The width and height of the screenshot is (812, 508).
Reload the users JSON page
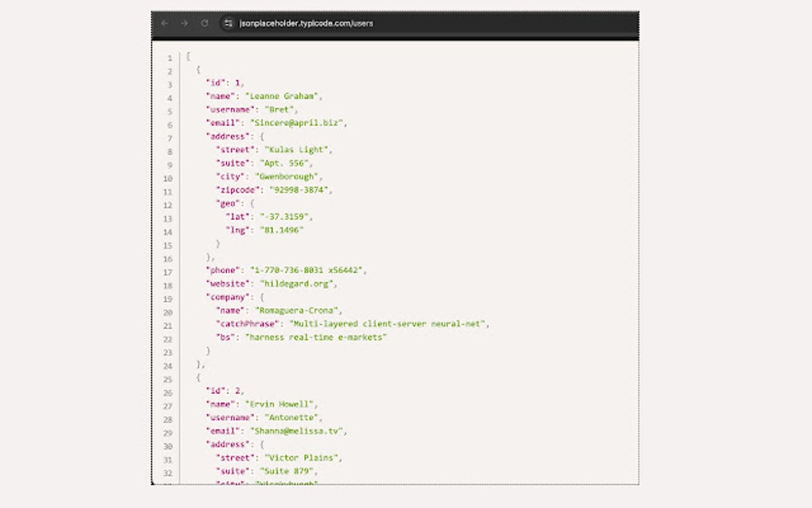click(x=203, y=24)
